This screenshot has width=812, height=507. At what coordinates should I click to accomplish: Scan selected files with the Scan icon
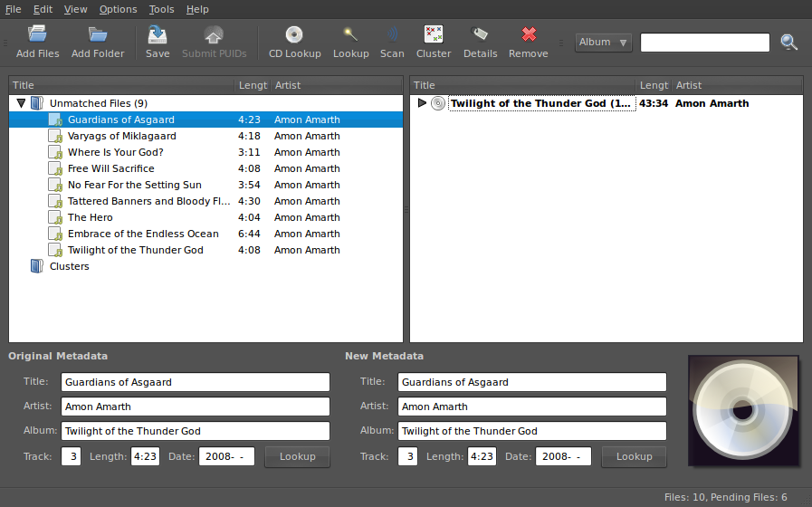tap(392, 34)
